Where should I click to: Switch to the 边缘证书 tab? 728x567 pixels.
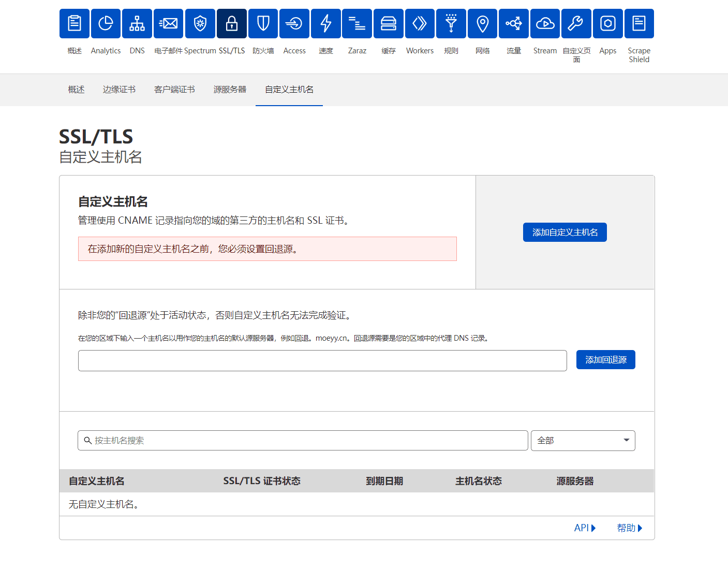(x=119, y=90)
